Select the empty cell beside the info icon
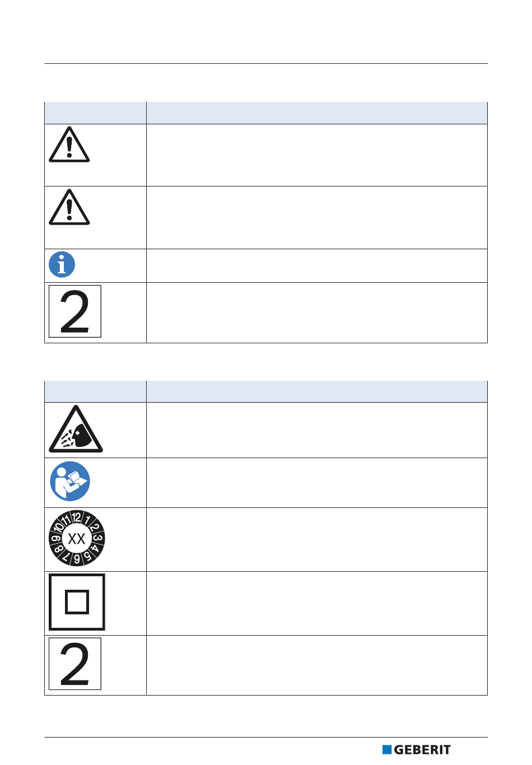532x765 pixels. point(317,266)
